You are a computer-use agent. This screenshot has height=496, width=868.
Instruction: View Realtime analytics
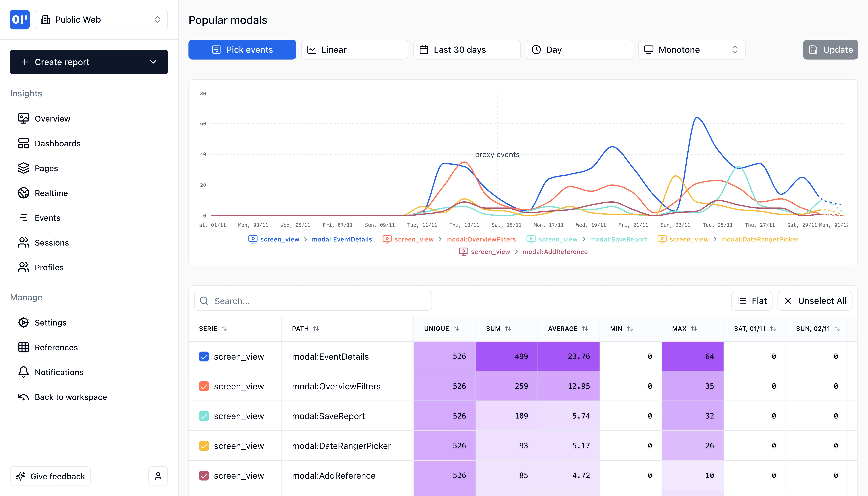pos(51,193)
